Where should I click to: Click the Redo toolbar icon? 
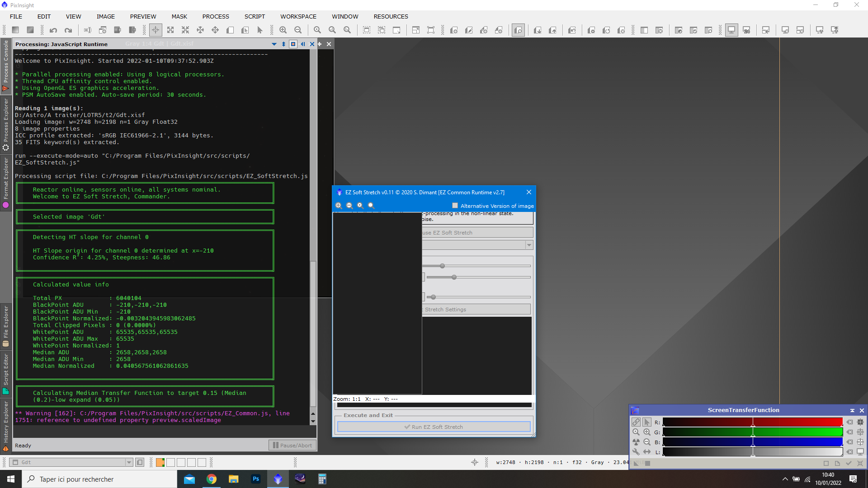[68, 30]
